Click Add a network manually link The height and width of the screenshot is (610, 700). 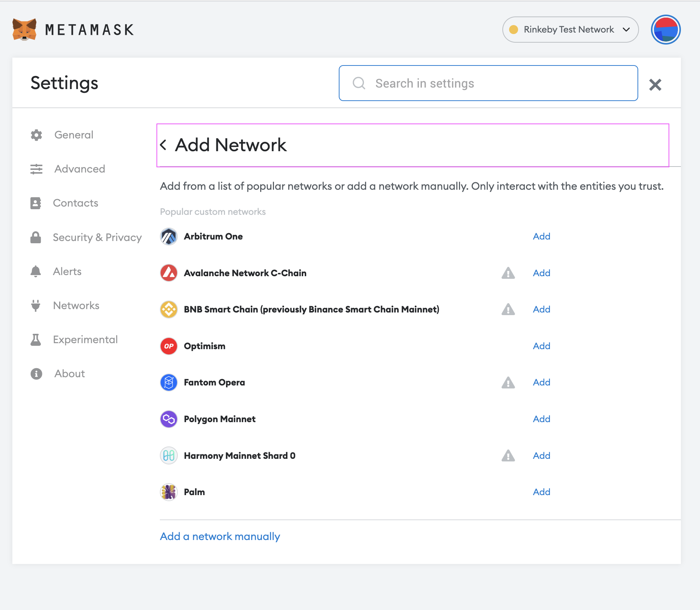(220, 537)
